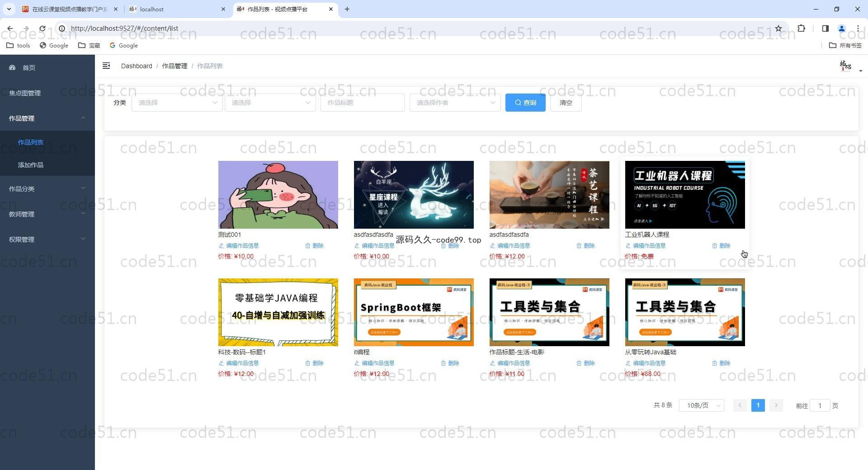Open second category 请选择 dropdown

(270, 103)
